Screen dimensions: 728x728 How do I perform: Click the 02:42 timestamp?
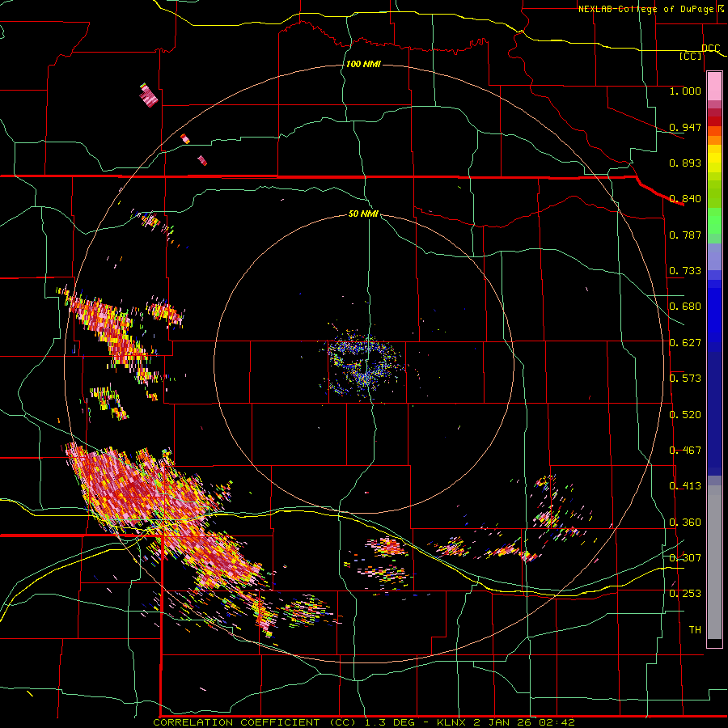pos(557,722)
